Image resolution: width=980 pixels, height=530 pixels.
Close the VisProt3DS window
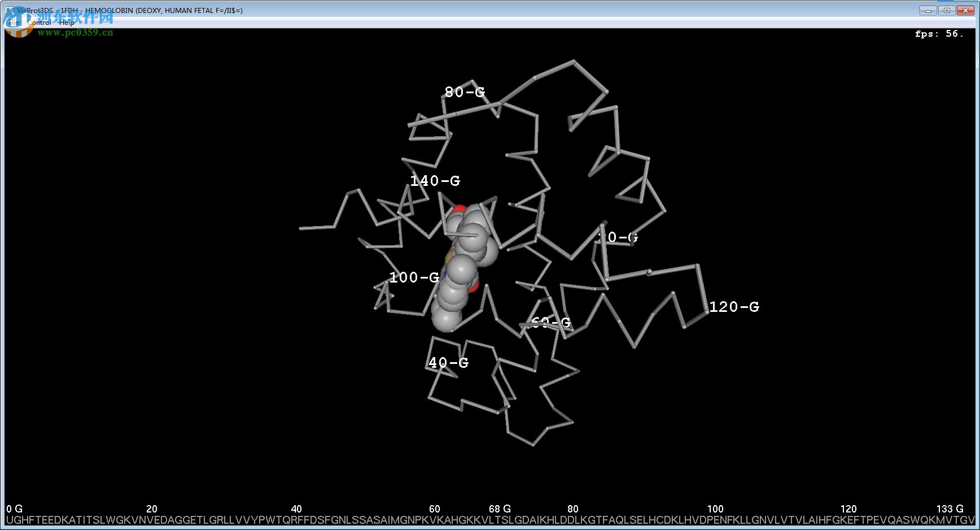coord(965,10)
